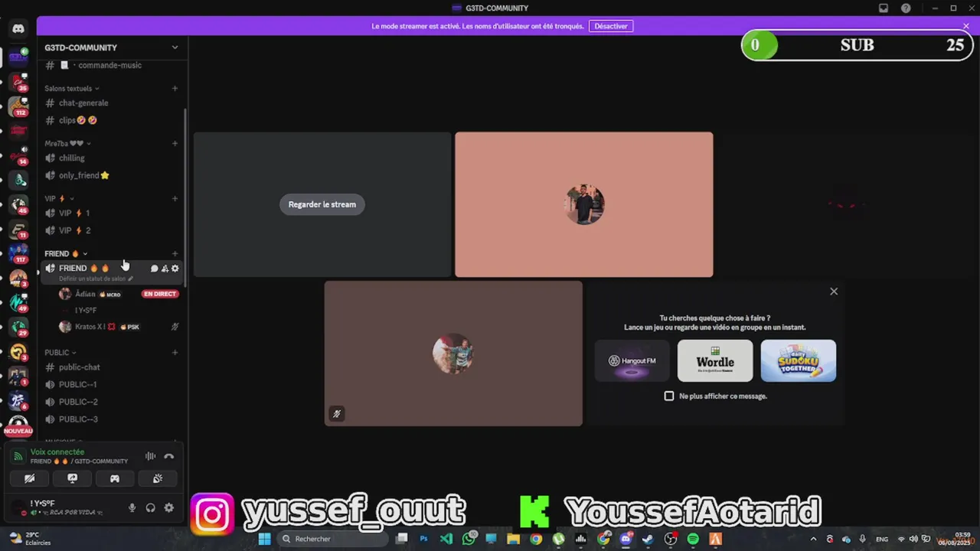Join PUBLIC--1 voice channel
This screenshot has height=551, width=980.
click(x=112, y=385)
